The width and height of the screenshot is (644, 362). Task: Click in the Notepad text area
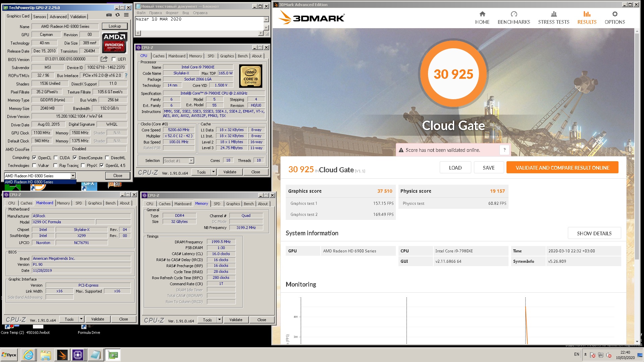(x=199, y=23)
